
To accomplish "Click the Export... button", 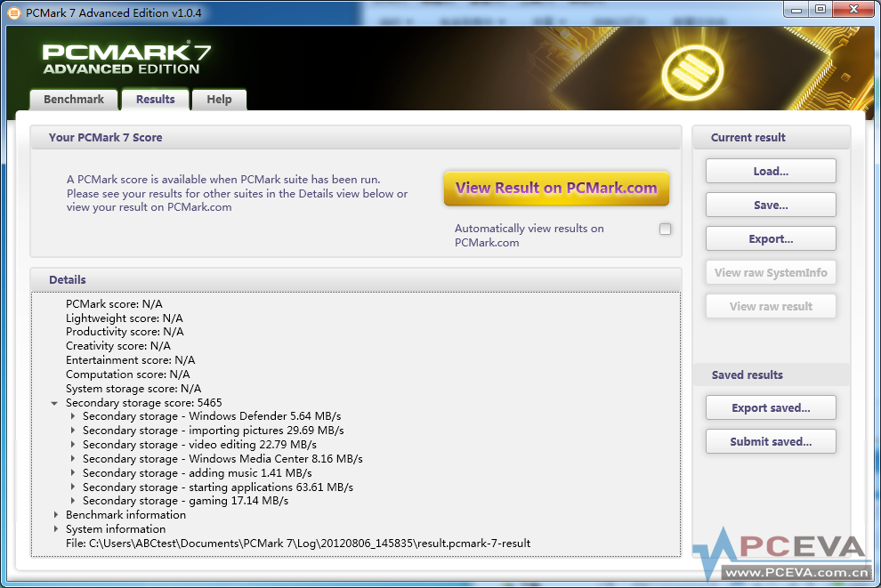I will tap(771, 238).
